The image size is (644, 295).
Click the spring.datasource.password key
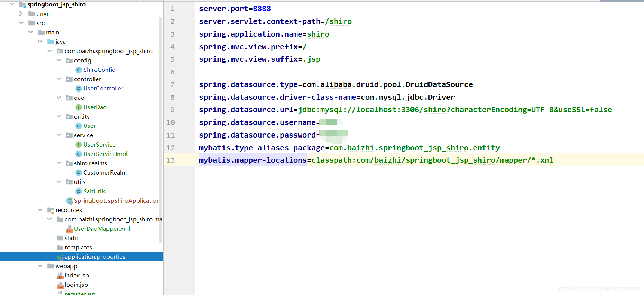(x=257, y=135)
